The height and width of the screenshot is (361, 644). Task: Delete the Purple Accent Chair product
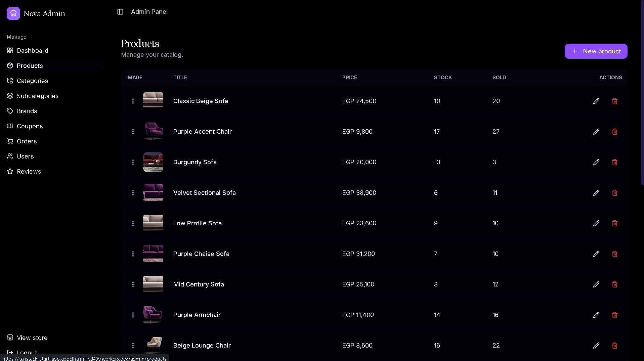(615, 132)
